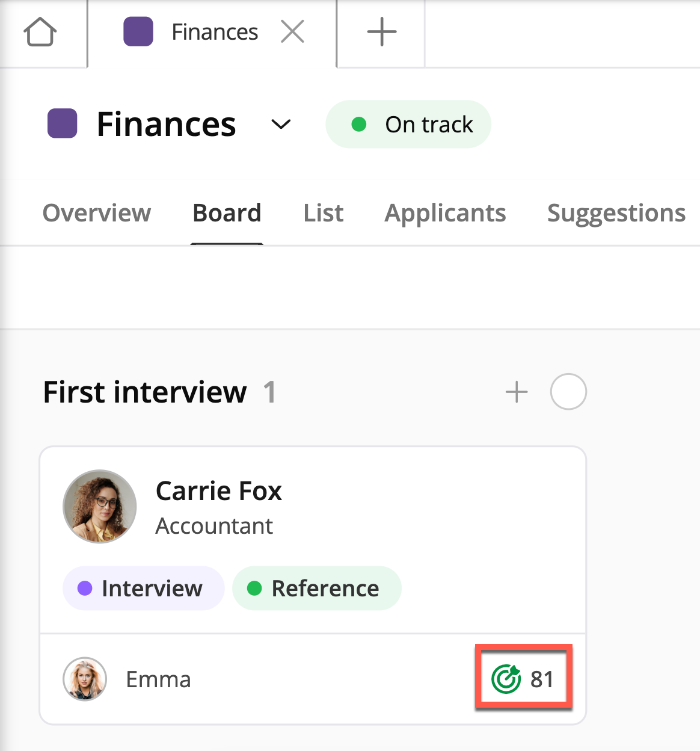700x751 pixels.
Task: Open Carrie Fox's profile photo
Action: point(100,507)
